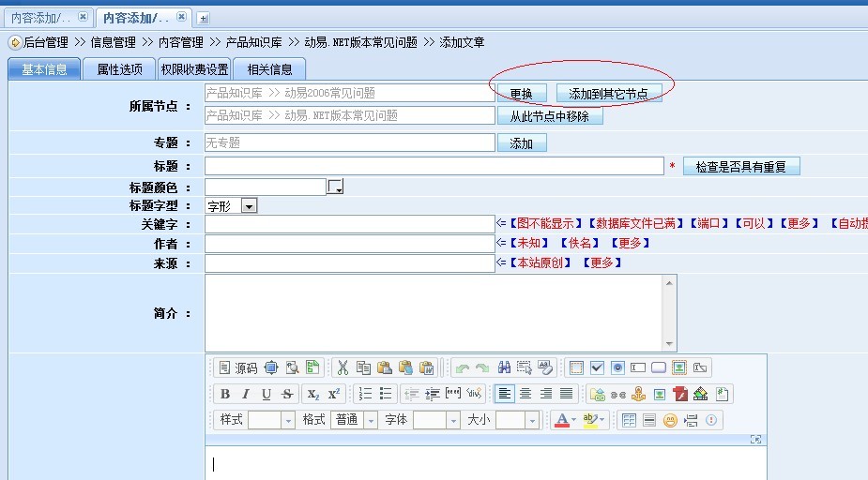Insert a numbered list

point(365,394)
